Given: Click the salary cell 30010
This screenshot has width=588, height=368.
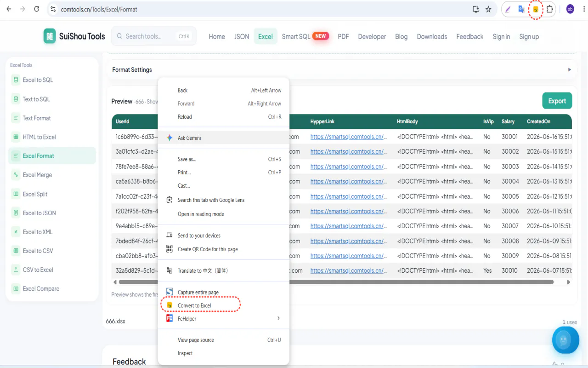Looking at the screenshot, I should (x=509, y=270).
